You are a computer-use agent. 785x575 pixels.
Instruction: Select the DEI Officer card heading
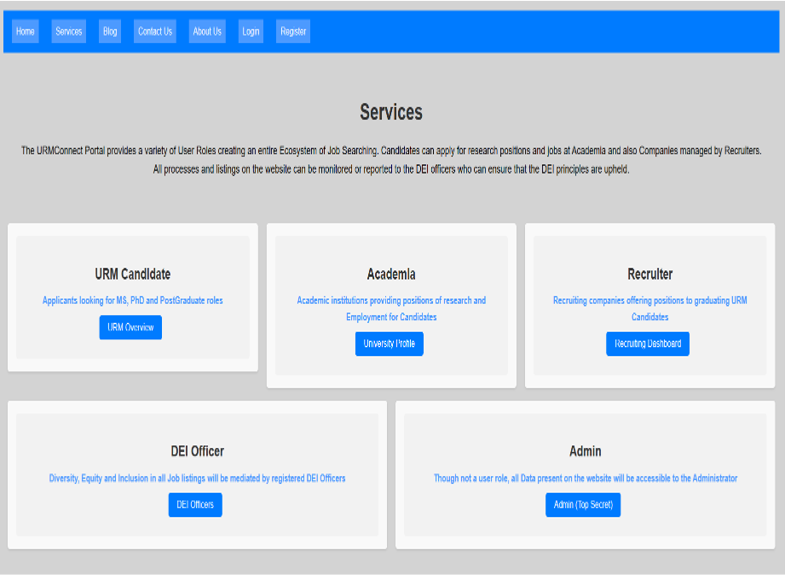pyautogui.click(x=197, y=451)
